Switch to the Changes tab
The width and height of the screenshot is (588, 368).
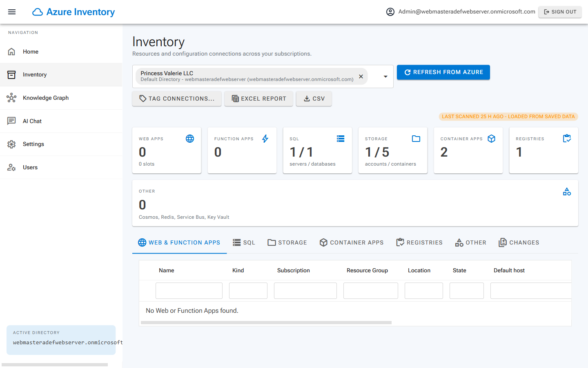pos(519,242)
